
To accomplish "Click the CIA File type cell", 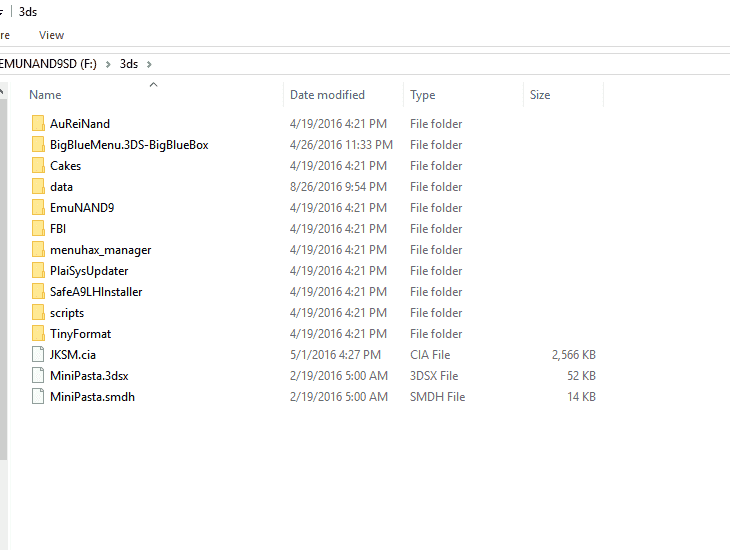I will pyautogui.click(x=430, y=355).
